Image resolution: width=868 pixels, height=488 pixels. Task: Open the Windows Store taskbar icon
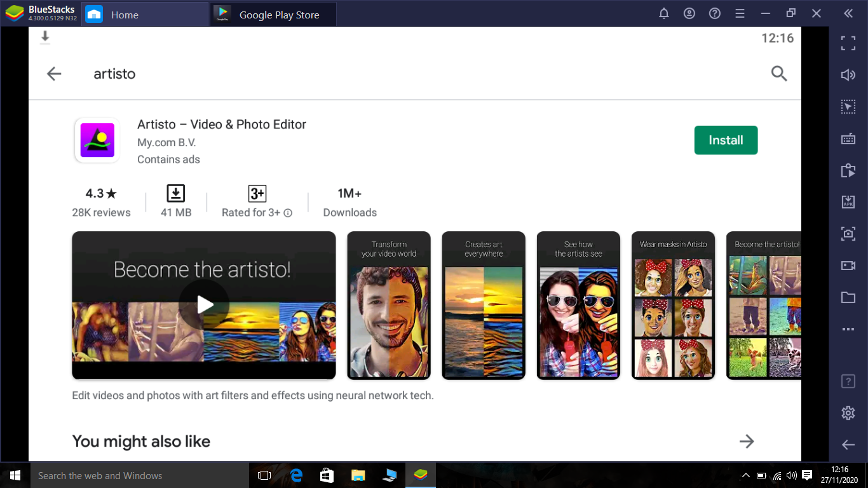[327, 475]
